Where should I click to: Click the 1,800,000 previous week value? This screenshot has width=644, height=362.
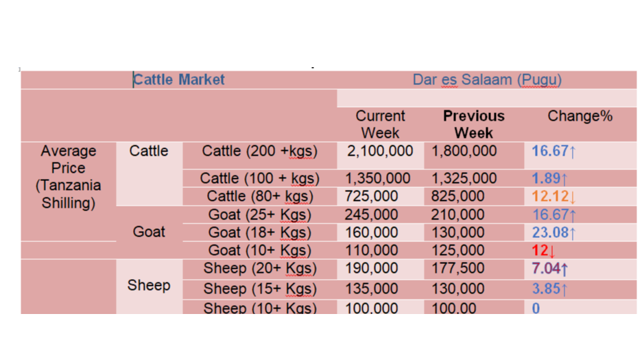point(464,151)
